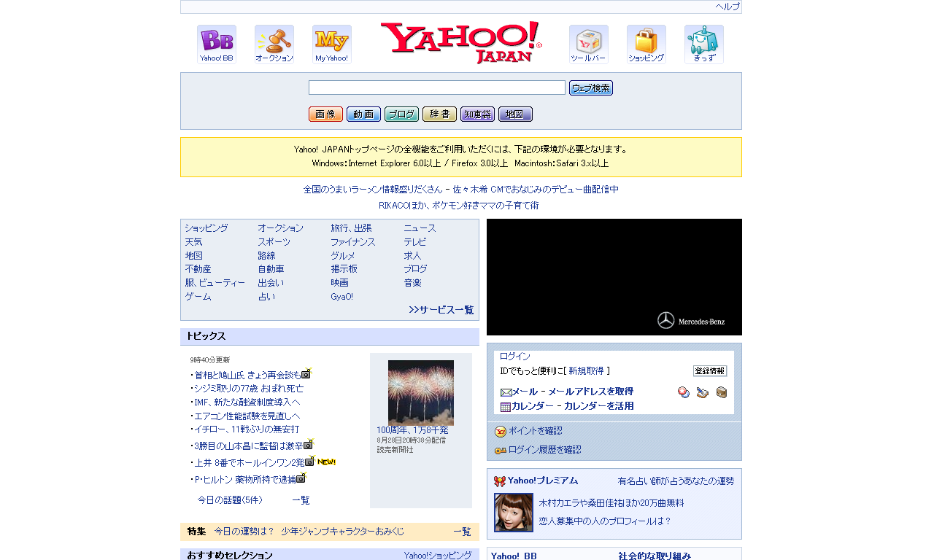Click the Yahoo! Japan logo
Screen dimensions: 934x560
click(461, 42)
